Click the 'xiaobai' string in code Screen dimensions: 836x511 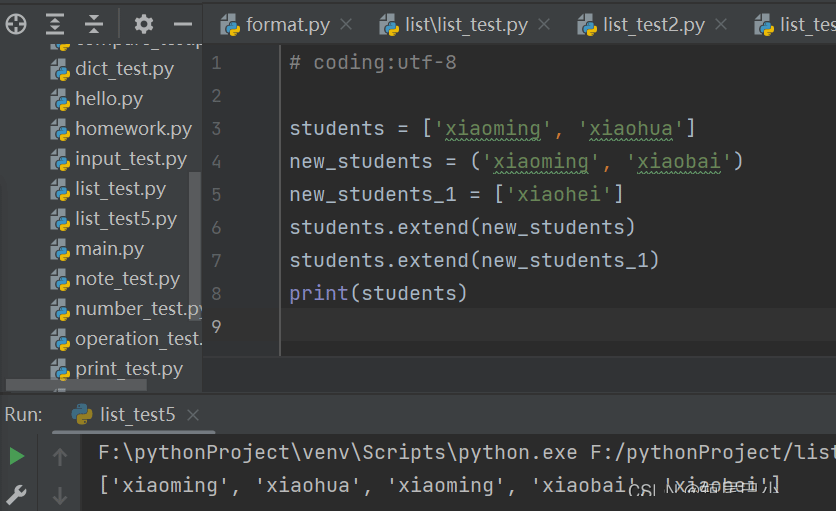tap(678, 162)
